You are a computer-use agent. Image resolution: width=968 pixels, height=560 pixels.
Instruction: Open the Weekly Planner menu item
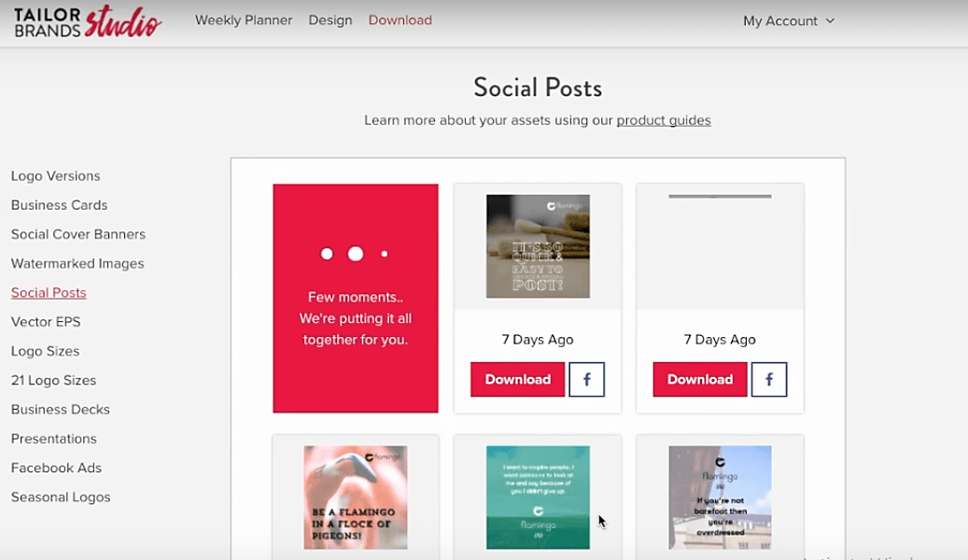point(244,20)
